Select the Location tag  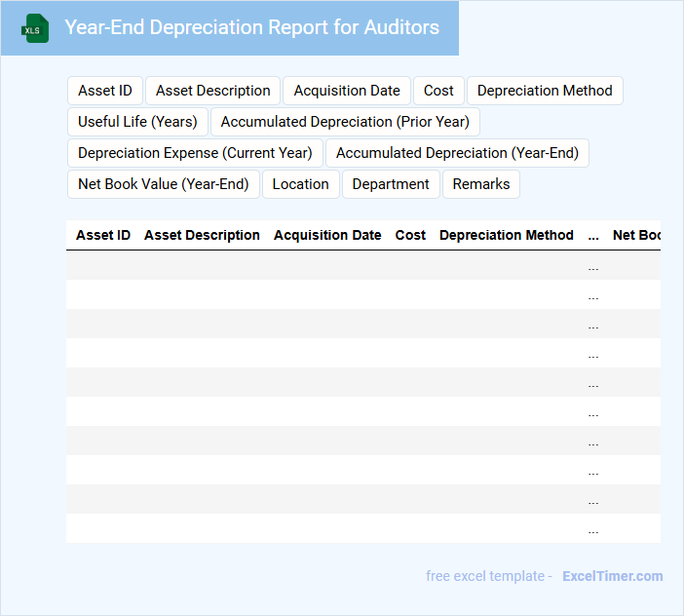[300, 184]
